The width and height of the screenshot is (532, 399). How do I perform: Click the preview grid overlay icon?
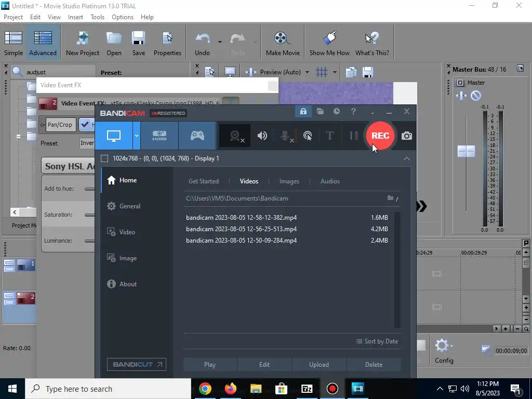click(321, 72)
